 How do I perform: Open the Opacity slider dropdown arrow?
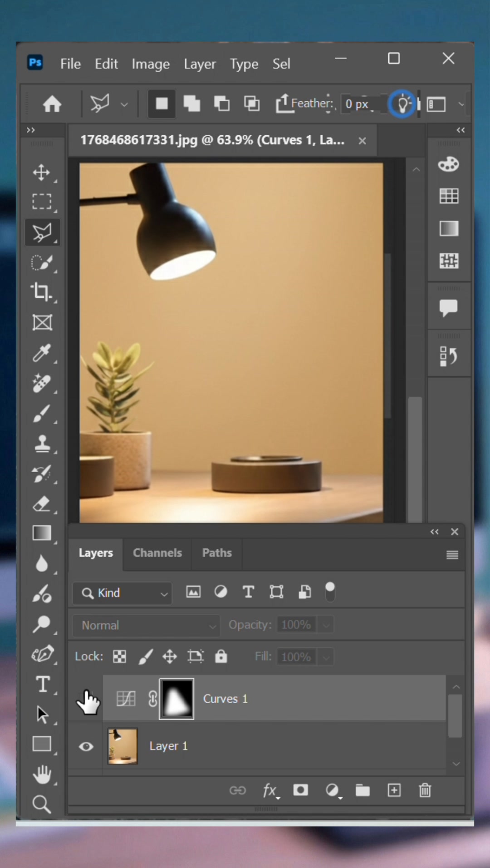tap(326, 625)
